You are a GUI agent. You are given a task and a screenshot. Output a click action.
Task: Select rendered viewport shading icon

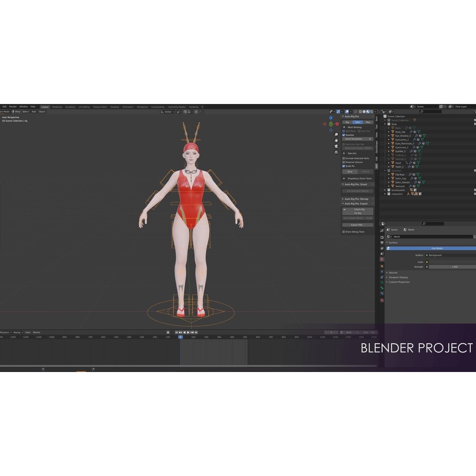[x=372, y=112]
